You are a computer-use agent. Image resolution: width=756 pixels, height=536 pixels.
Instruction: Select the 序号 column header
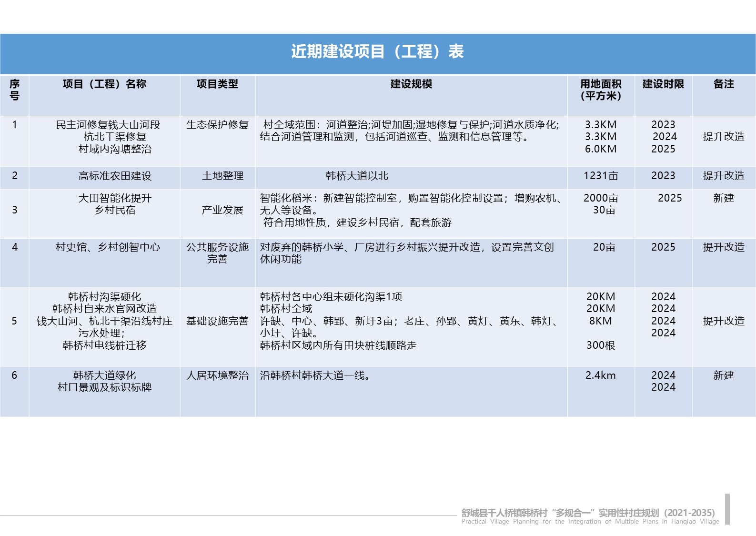click(x=14, y=90)
